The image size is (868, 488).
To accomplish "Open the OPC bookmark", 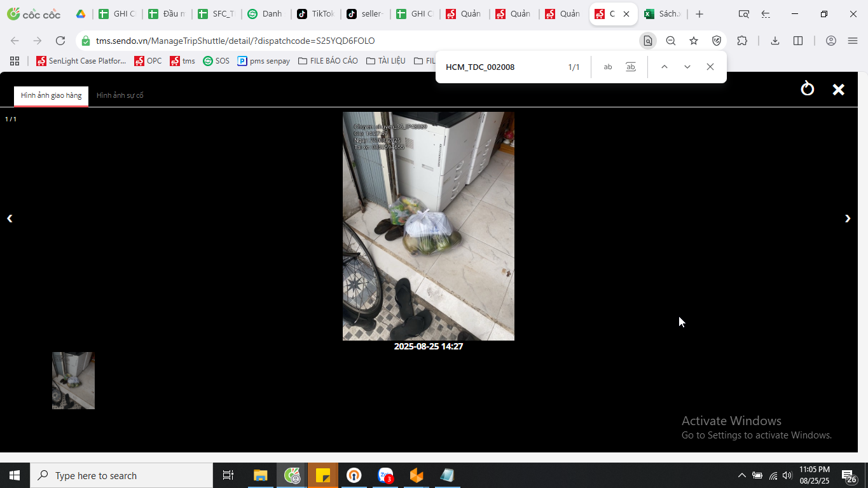I will coord(148,61).
